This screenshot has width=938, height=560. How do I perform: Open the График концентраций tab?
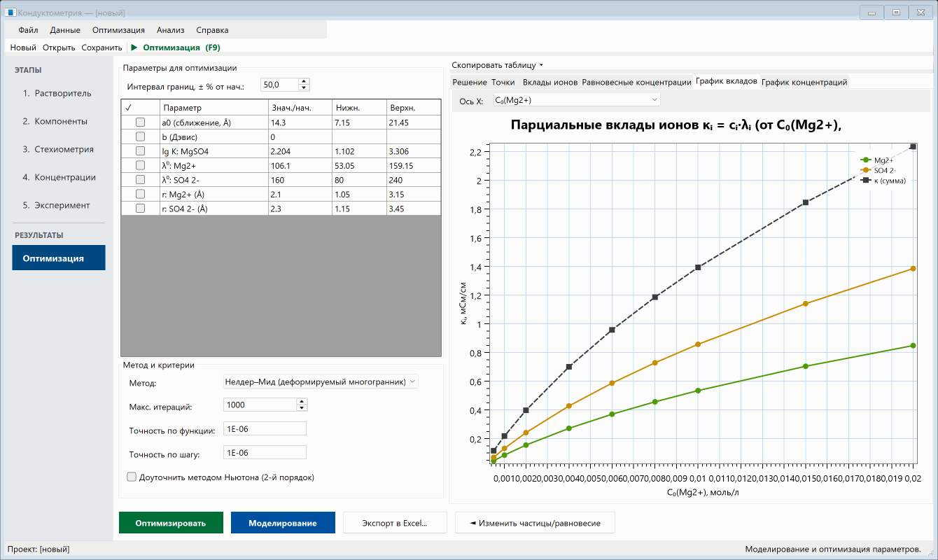[804, 82]
